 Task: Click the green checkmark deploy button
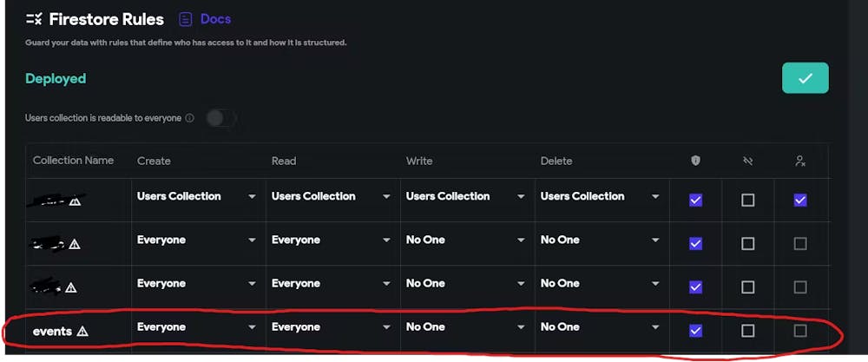coord(805,78)
